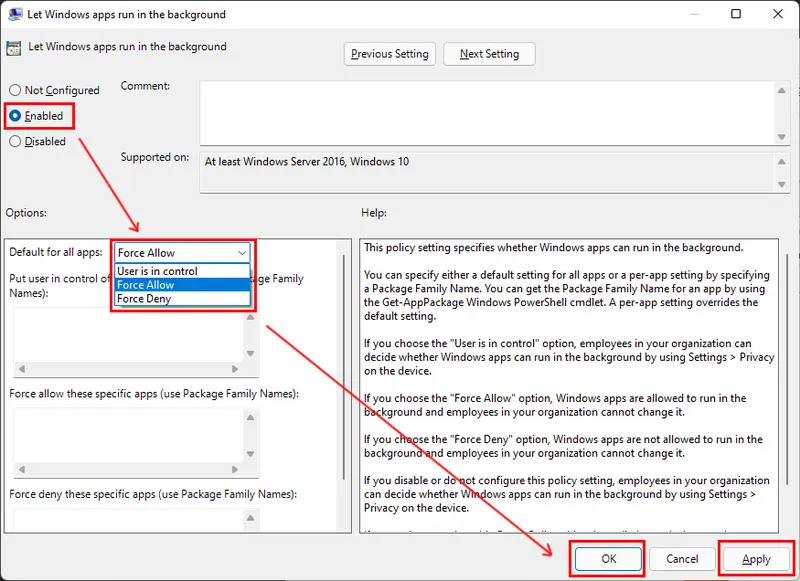Open the Default for all apps combo box
This screenshot has width=800, height=581.
click(182, 252)
